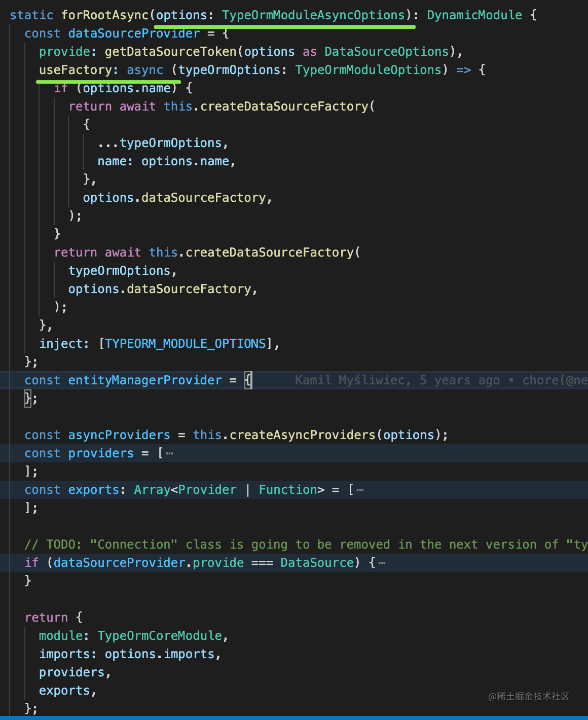Click options.imports in the return object

(160, 654)
